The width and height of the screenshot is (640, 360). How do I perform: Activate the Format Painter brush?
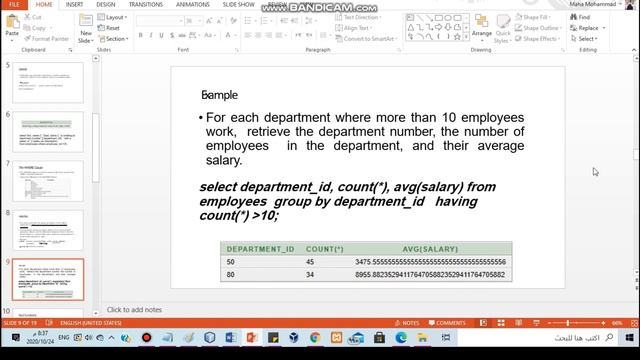point(46,39)
